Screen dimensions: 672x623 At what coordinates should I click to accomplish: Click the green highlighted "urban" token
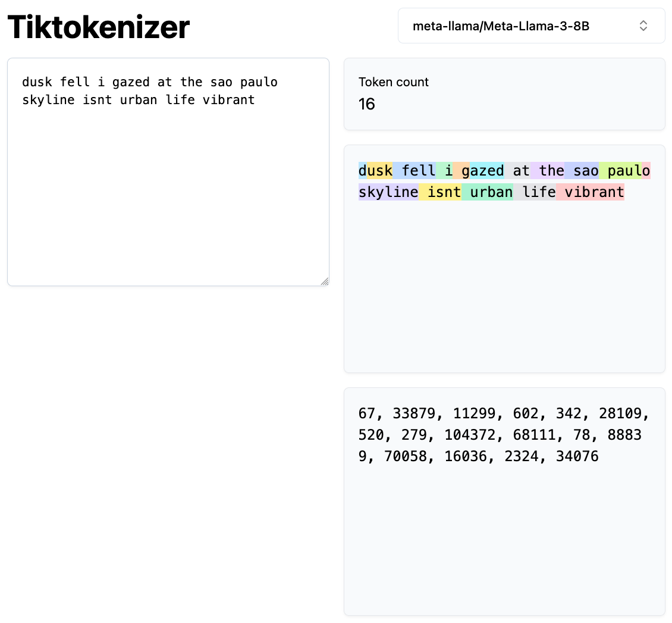tap(488, 192)
